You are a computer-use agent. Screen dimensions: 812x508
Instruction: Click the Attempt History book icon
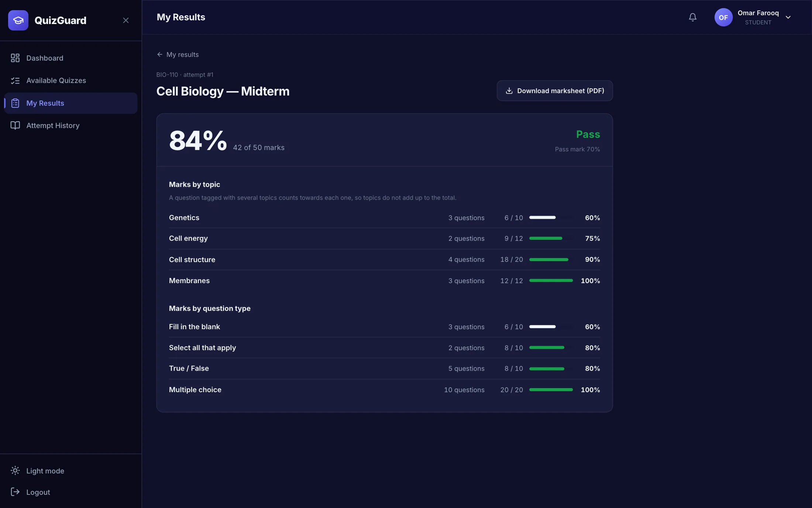pos(15,126)
